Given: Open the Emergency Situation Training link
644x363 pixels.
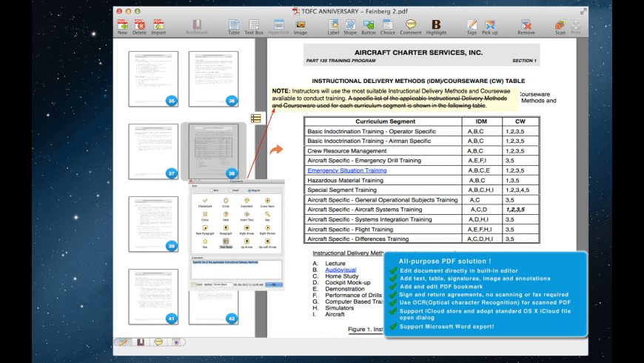Looking at the screenshot, I should click(347, 170).
